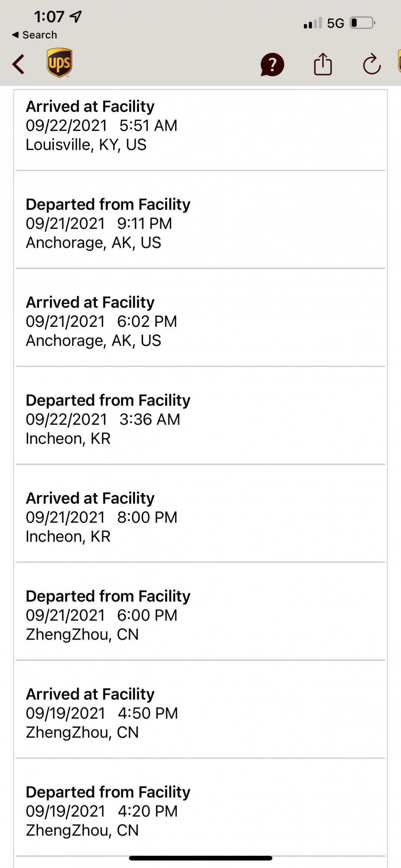Tap the share icon
This screenshot has height=868, width=401.
[x=323, y=65]
